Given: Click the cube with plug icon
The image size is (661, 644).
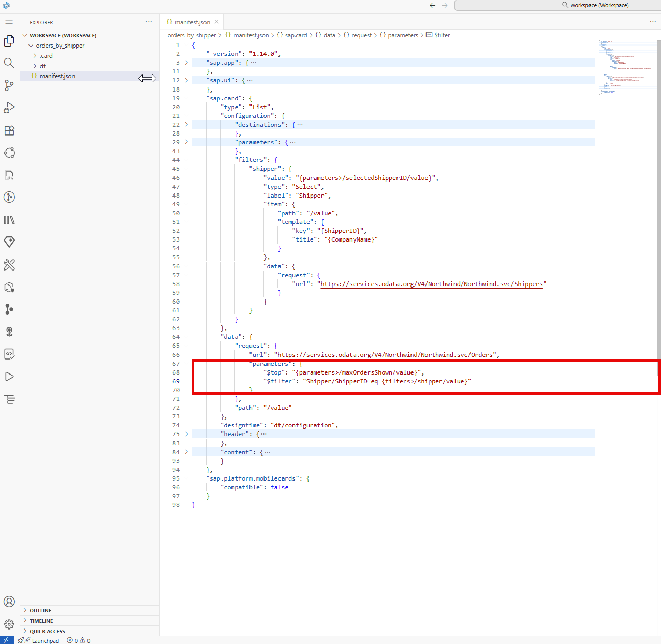Looking at the screenshot, I should click(9, 287).
